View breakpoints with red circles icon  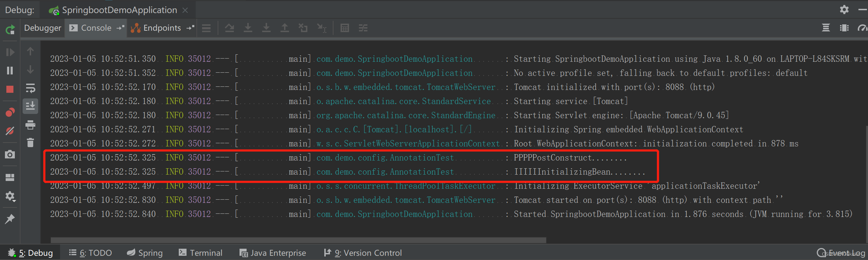(10, 113)
